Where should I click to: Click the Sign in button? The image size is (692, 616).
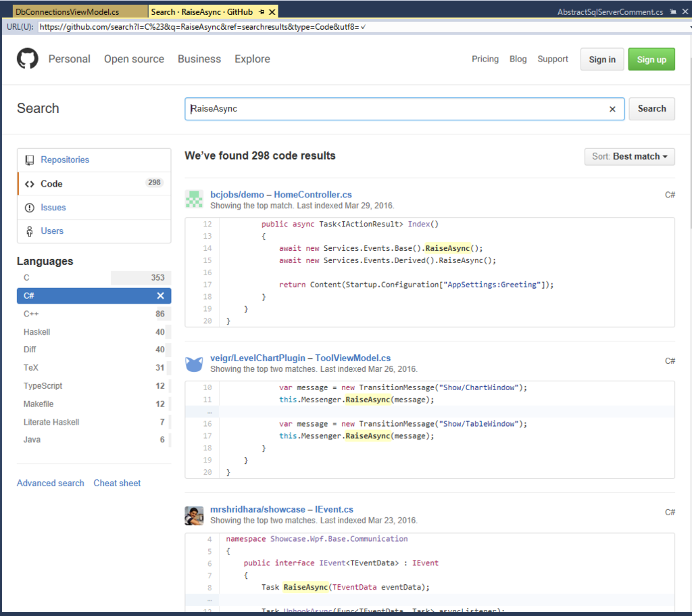[x=602, y=60]
